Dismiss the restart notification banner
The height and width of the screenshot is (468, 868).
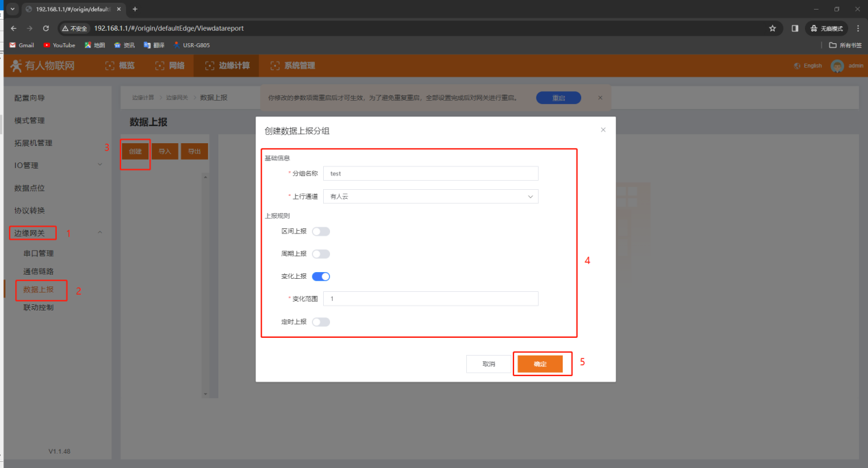coord(600,97)
